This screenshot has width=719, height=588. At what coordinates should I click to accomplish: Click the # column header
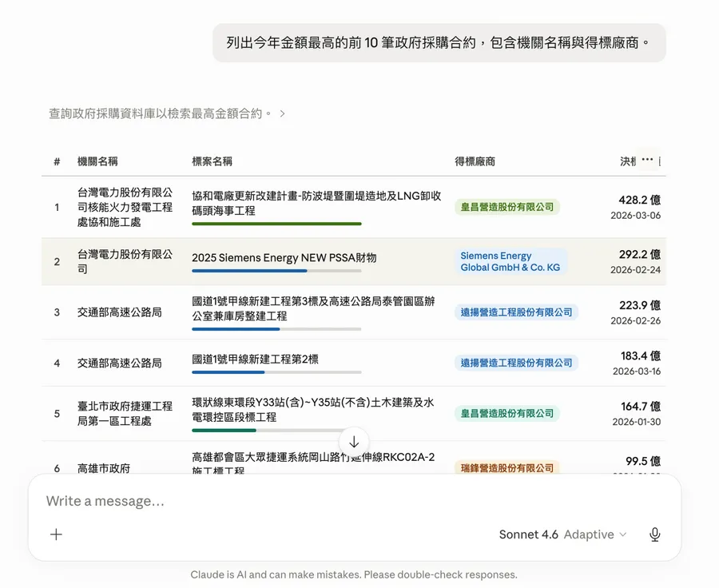pyautogui.click(x=57, y=161)
